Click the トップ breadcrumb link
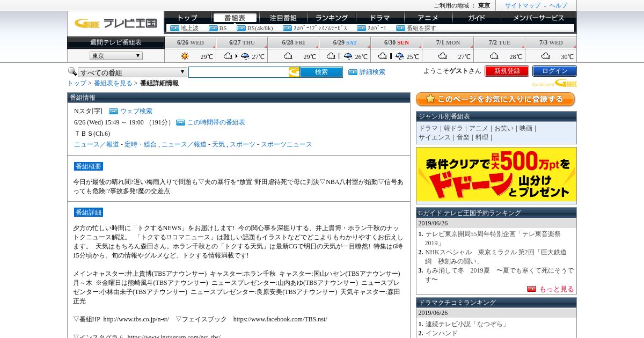The height and width of the screenshot is (338, 644). (x=77, y=83)
